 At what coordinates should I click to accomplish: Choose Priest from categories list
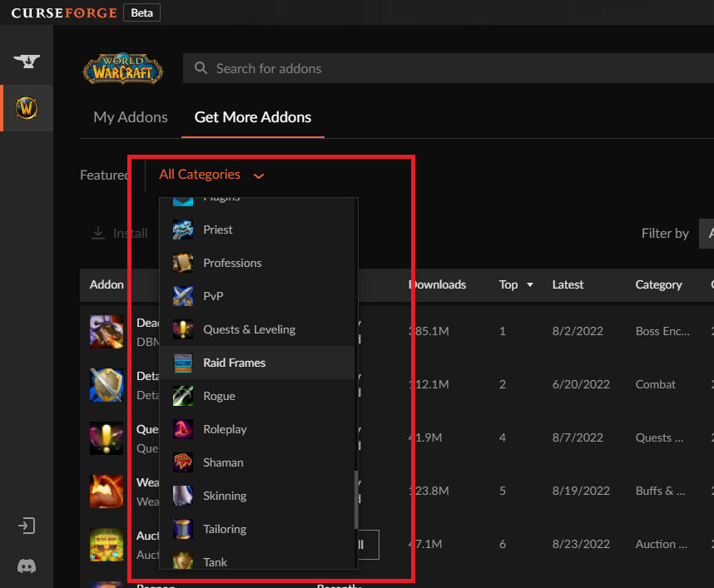(x=257, y=230)
